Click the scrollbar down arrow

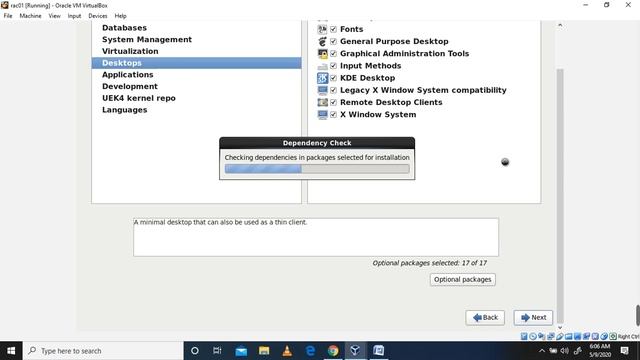(x=560, y=327)
